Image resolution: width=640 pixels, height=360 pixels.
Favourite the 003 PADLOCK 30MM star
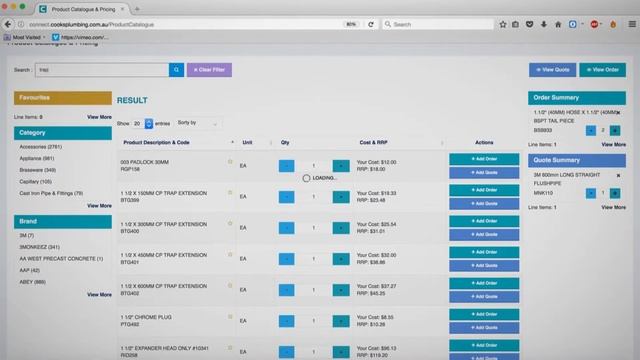230,162
